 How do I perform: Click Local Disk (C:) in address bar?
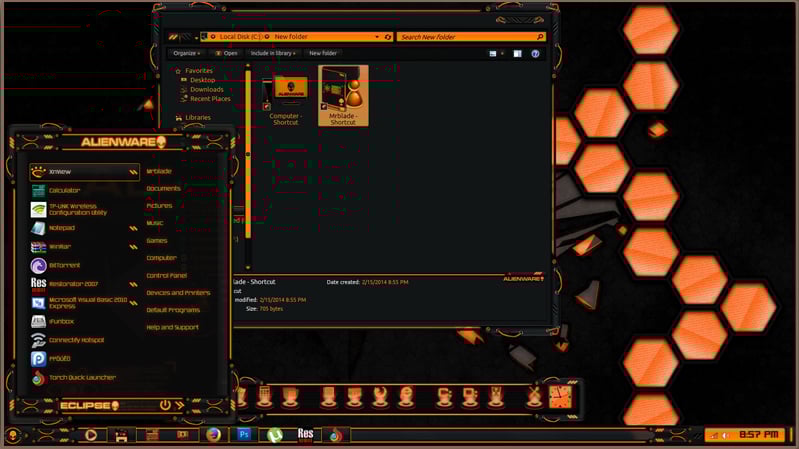coord(241,37)
